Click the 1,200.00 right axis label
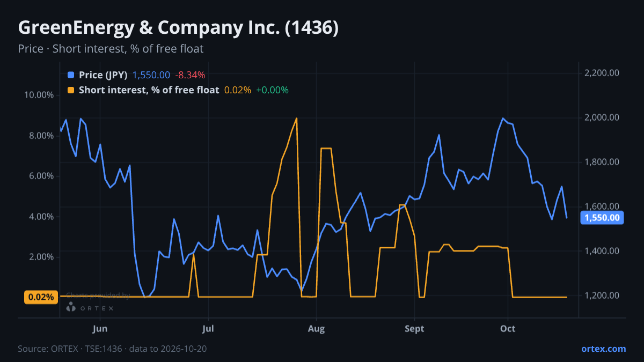 click(602, 295)
